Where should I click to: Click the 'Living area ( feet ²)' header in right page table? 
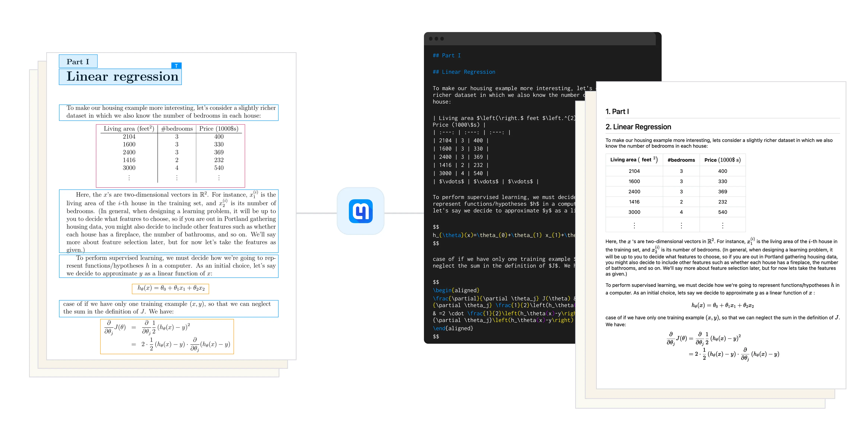click(x=634, y=159)
